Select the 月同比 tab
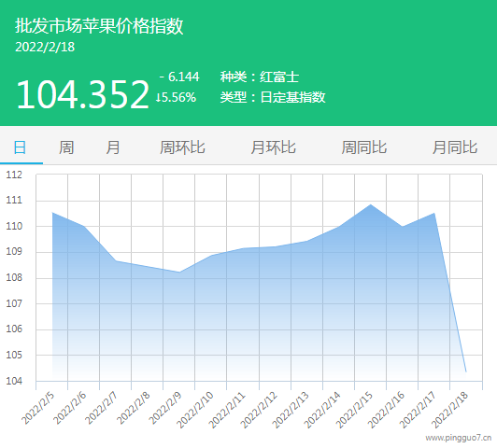The height and width of the screenshot is (448, 497). click(455, 147)
